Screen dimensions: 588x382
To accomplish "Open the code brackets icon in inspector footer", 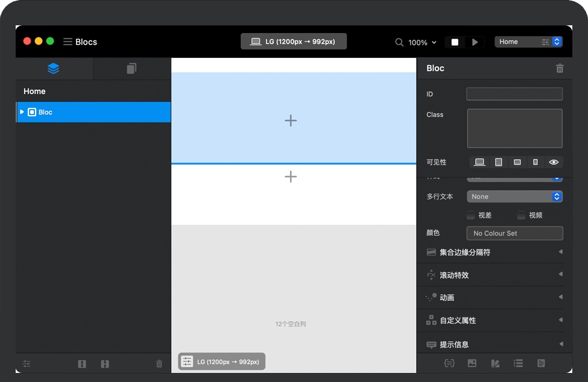I will pos(449,363).
